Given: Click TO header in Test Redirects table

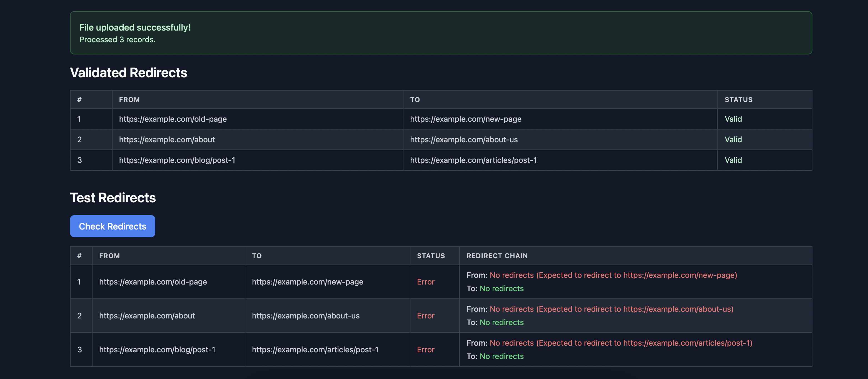Looking at the screenshot, I should coord(256,256).
